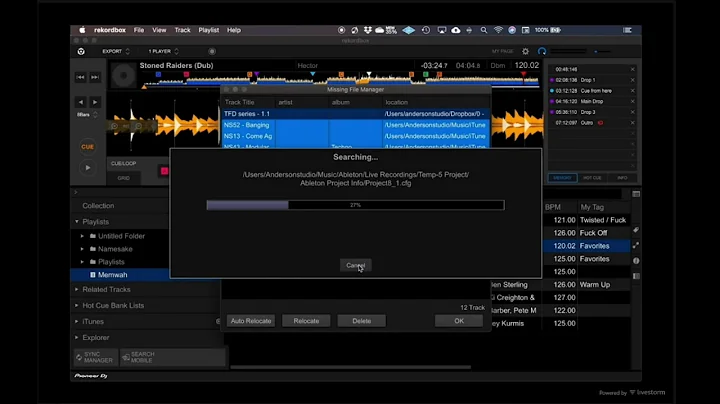720x404 pixels.
Task: Start playback with the round play button
Action: tap(87, 168)
